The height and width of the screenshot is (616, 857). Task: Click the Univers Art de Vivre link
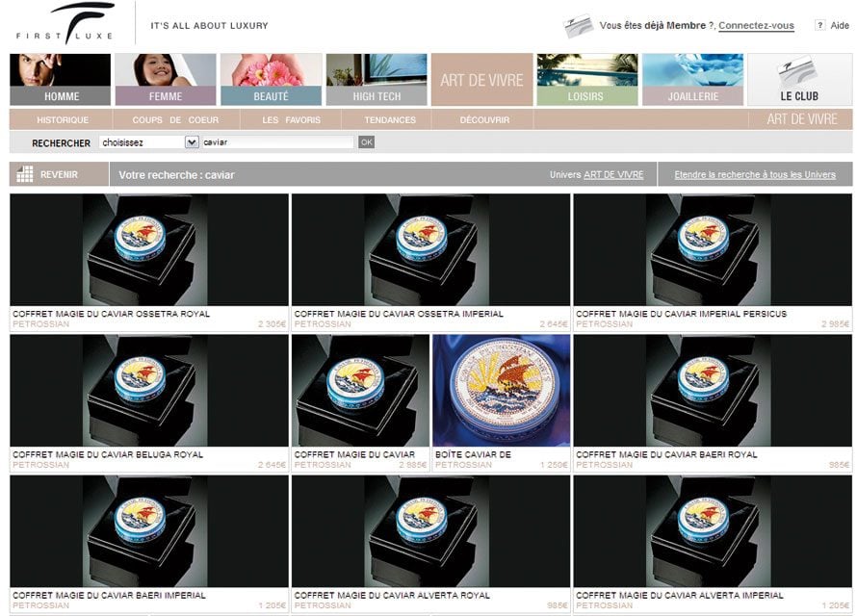tap(613, 175)
